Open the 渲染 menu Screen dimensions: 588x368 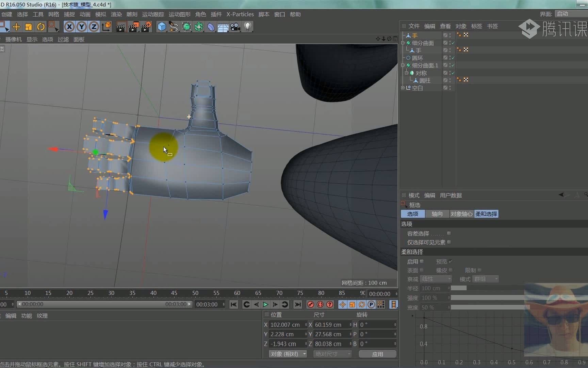tap(116, 14)
